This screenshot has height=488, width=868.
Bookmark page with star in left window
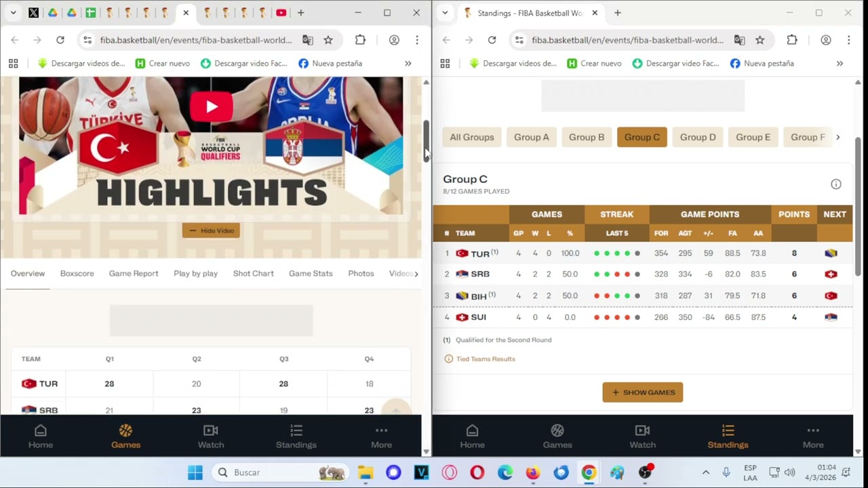[x=328, y=40]
